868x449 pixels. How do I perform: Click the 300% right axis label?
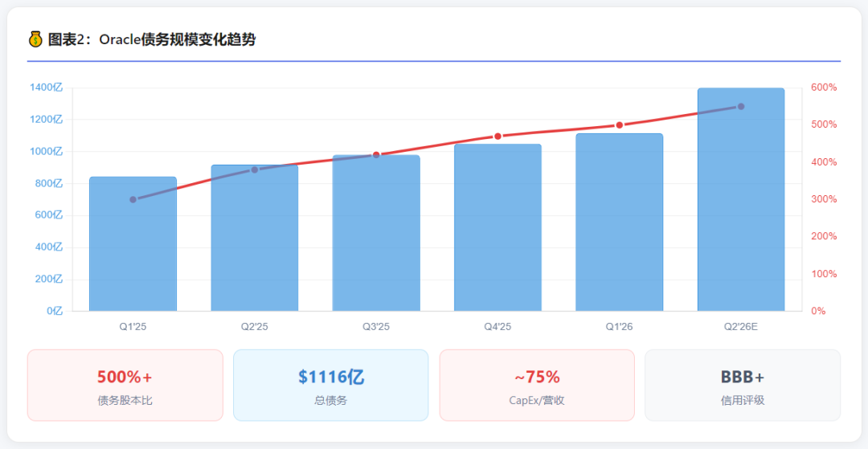tap(824, 199)
